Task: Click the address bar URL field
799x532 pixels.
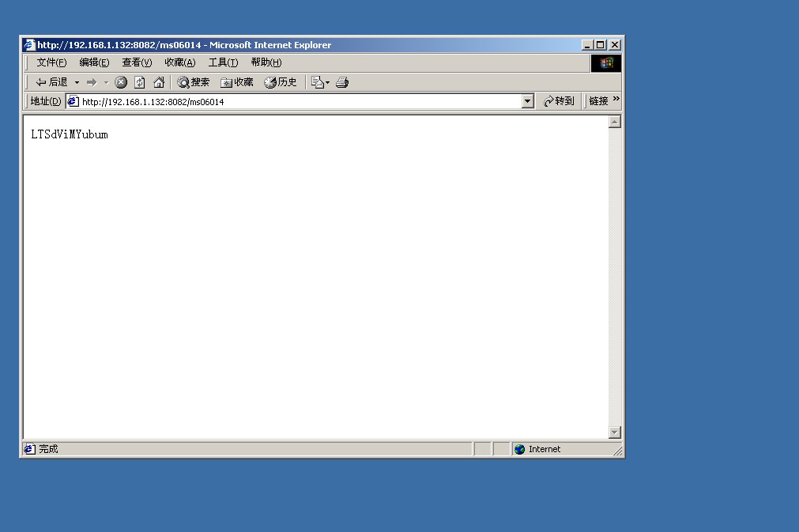Action: [300, 101]
